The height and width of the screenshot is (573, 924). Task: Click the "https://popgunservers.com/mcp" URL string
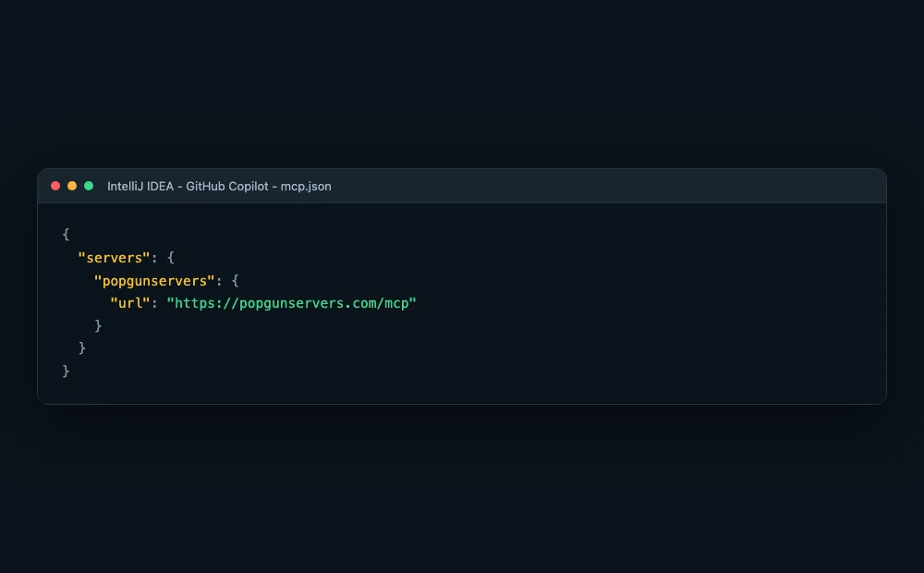[292, 303]
